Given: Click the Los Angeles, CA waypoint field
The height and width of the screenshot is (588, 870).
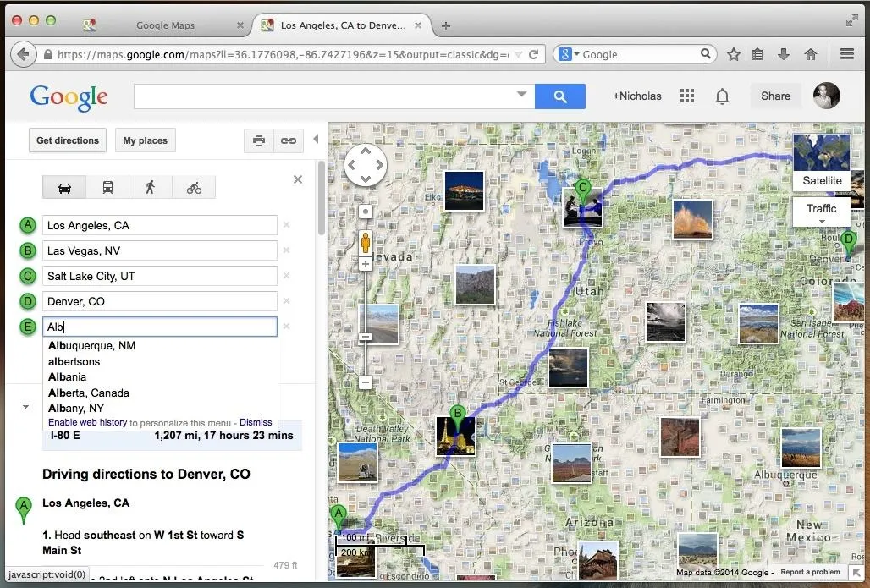Looking at the screenshot, I should point(160,225).
